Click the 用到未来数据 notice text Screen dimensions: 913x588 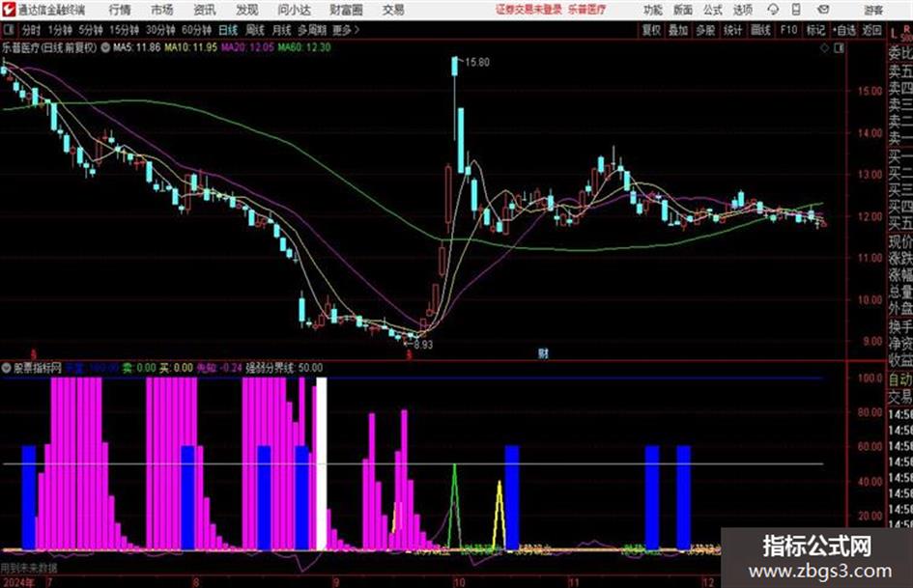[x=29, y=568]
